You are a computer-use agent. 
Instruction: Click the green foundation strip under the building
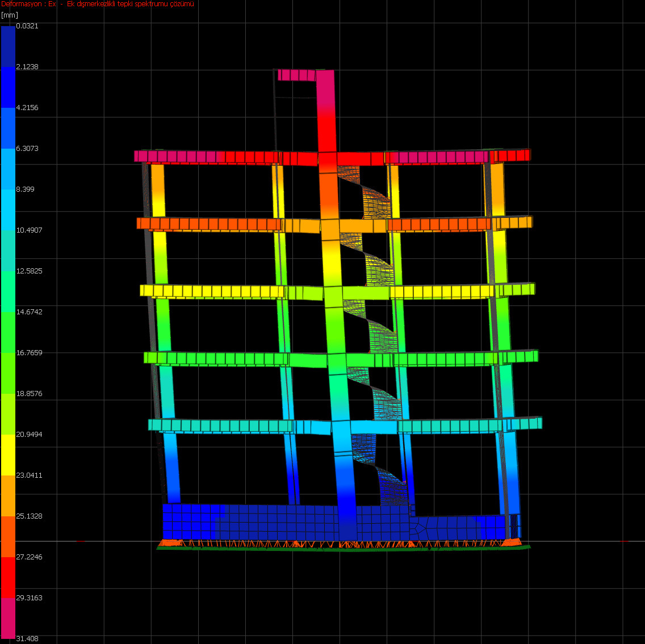tap(341, 549)
